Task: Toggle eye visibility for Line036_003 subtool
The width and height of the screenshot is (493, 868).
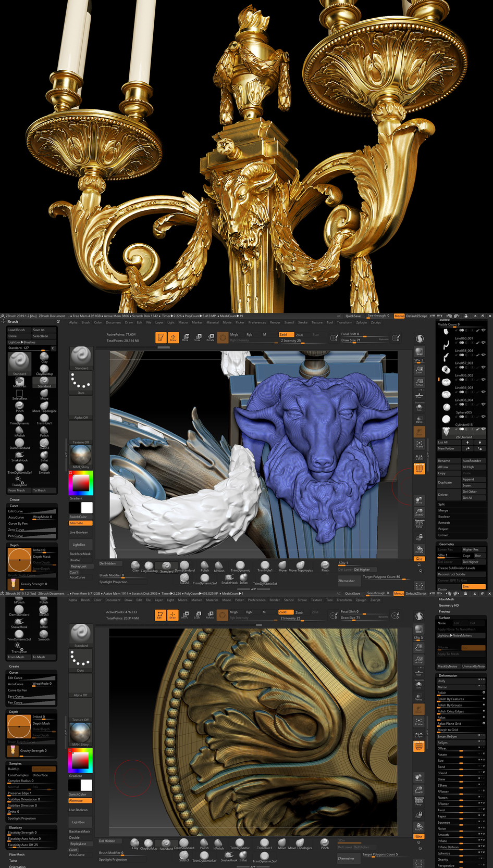Action: pyautogui.click(x=483, y=392)
